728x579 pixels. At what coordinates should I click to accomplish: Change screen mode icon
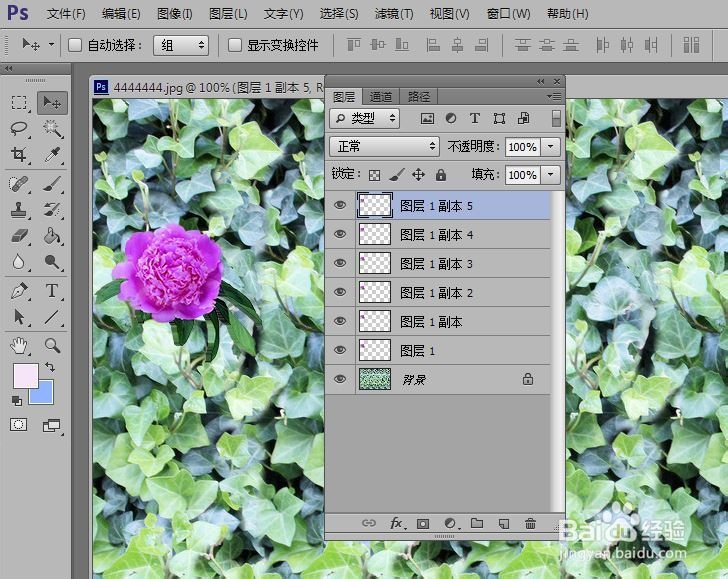(x=52, y=425)
